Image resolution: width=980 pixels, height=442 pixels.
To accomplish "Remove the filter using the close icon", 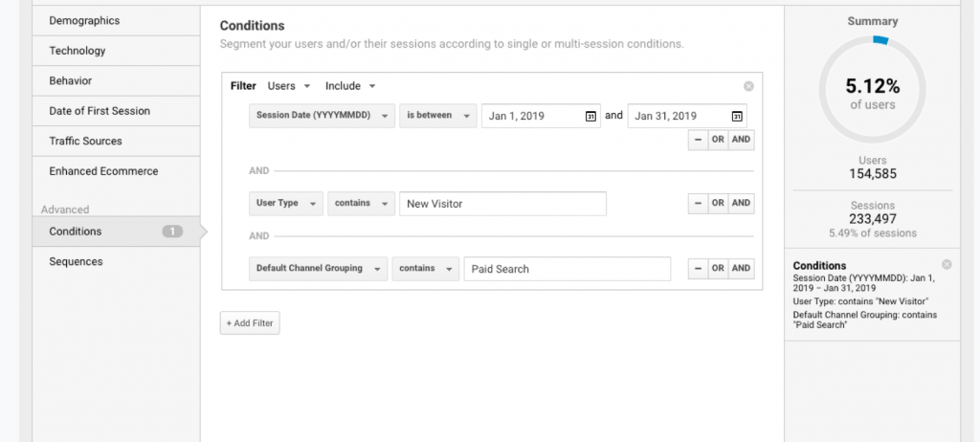I will 748,86.
